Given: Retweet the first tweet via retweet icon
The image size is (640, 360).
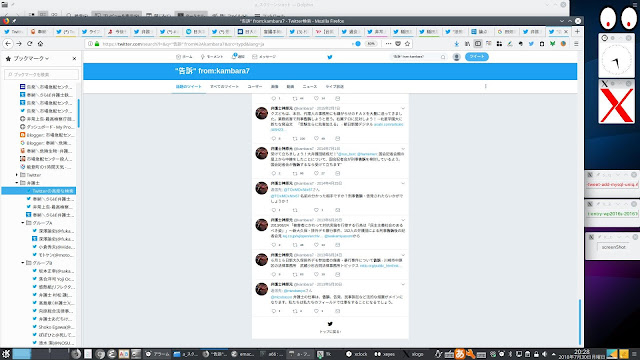Looking at the screenshot, I should [295, 138].
